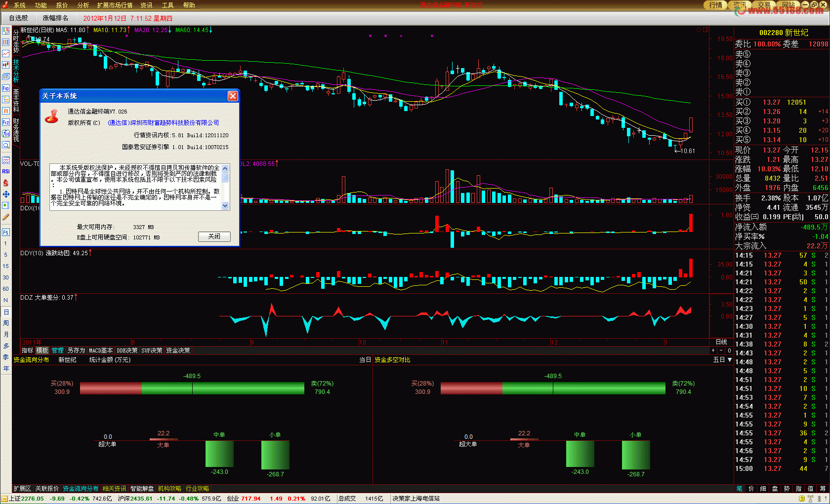Open the 分析 menu

[x=83, y=5]
